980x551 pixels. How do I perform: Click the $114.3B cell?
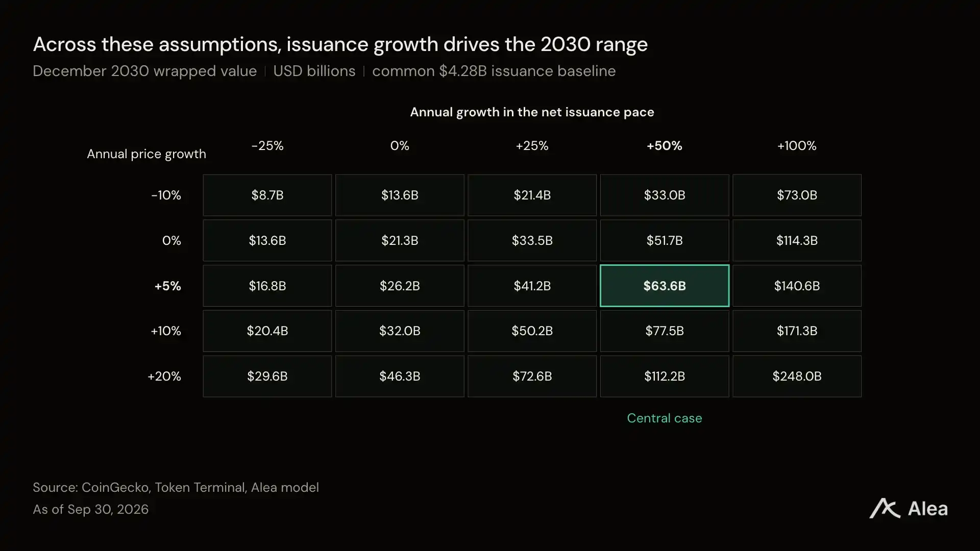click(797, 240)
